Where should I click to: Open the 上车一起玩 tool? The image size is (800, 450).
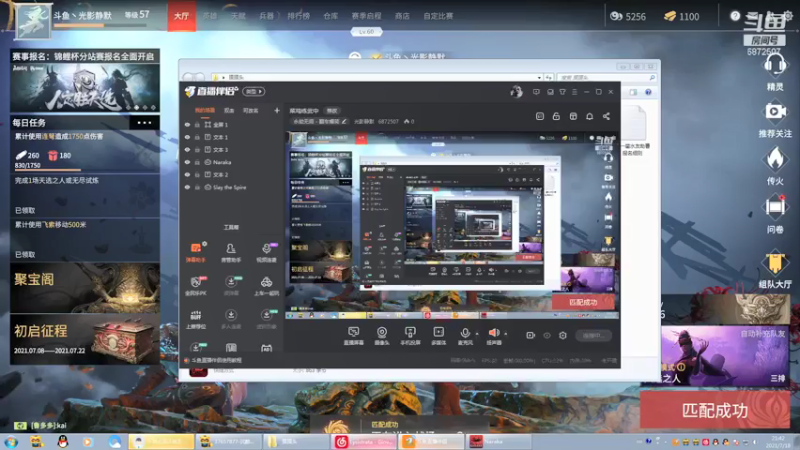point(266,286)
